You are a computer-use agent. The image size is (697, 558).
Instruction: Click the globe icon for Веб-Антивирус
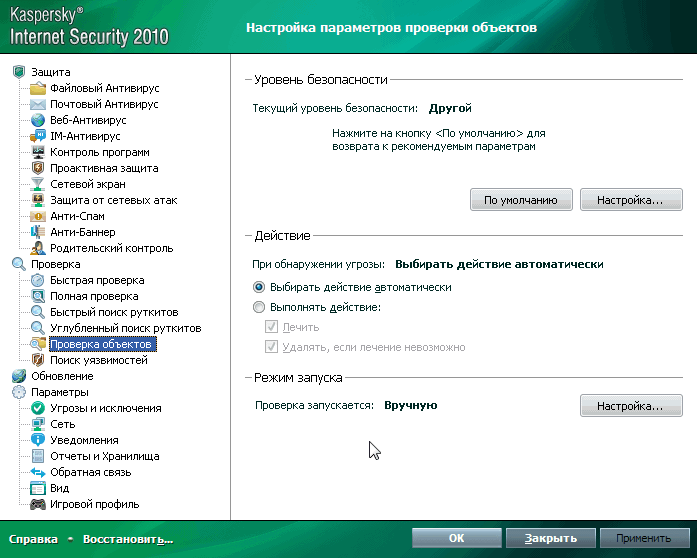tap(38, 120)
